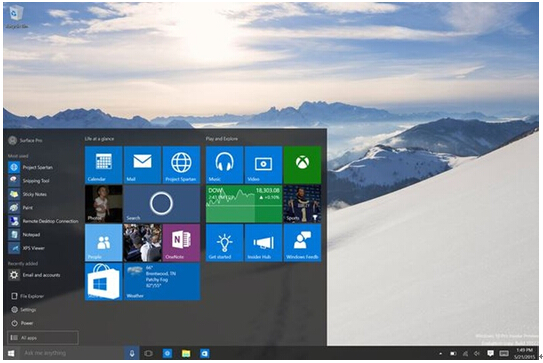
Task: Open Settings from Start menu
Action: 24,310
